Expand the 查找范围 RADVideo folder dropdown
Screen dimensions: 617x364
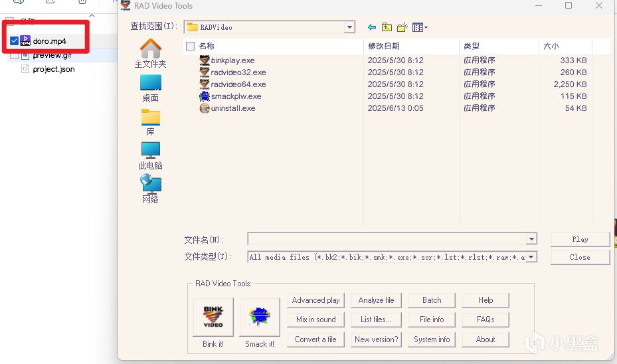click(x=349, y=27)
